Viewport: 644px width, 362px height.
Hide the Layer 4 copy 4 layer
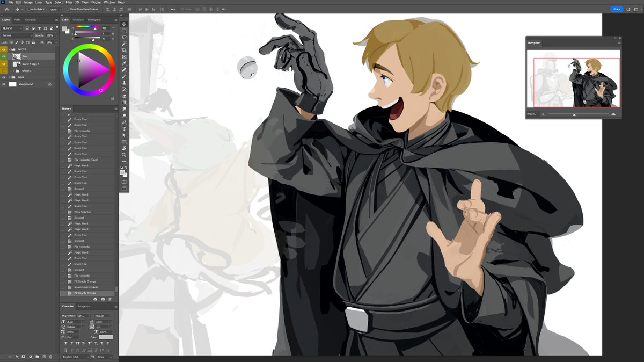tap(4, 64)
